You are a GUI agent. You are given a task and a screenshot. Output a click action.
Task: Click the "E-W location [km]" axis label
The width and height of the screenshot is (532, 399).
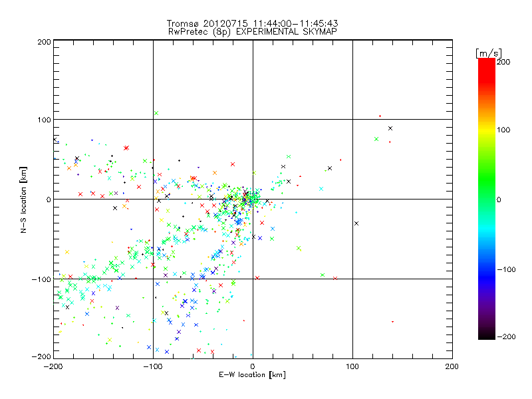point(252,375)
